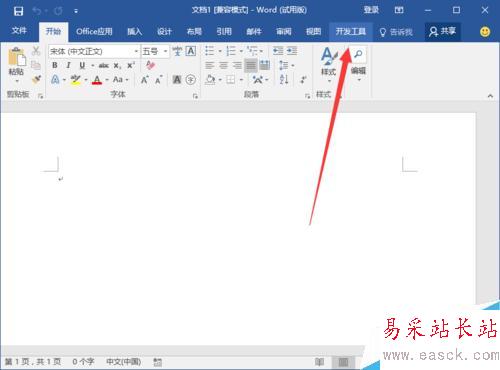Viewport: 500px width, 370px height.
Task: Toggle Show/Hide paragraph marks icon
Action: 303,80
